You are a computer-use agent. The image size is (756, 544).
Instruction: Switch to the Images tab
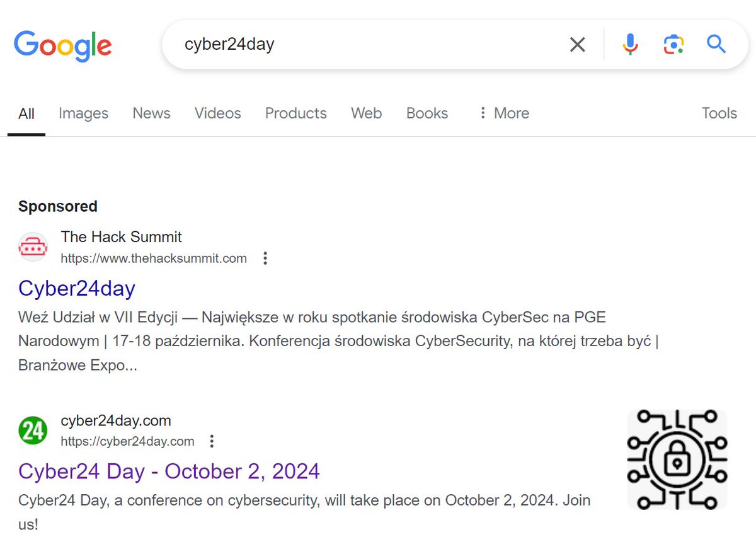pos(83,113)
